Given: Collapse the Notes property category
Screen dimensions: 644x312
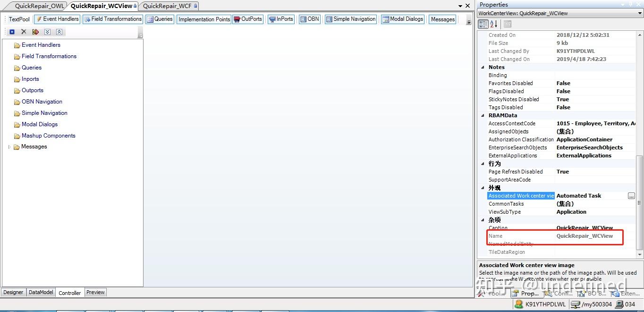Looking at the screenshot, I should point(483,67).
